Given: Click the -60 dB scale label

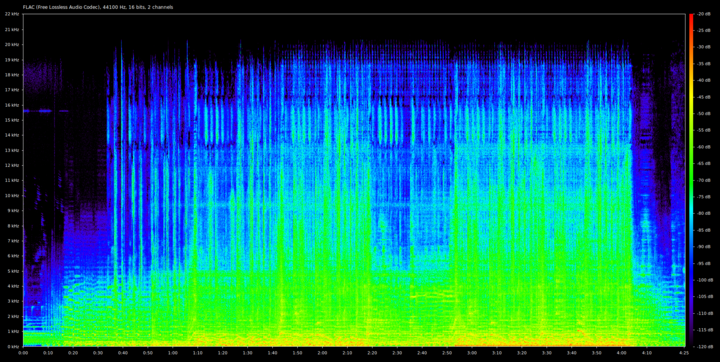Looking at the screenshot, I should tap(704, 147).
